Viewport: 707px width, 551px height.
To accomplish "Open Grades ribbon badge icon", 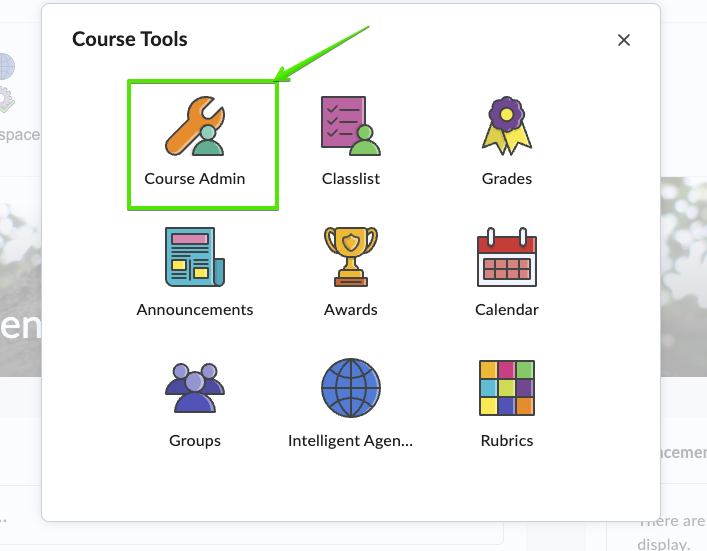I will tap(507, 126).
